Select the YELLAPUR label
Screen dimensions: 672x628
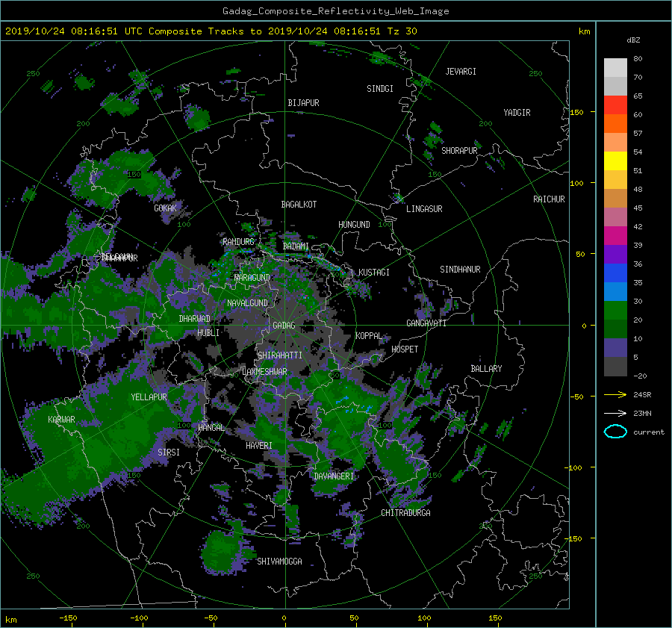pyautogui.click(x=149, y=397)
